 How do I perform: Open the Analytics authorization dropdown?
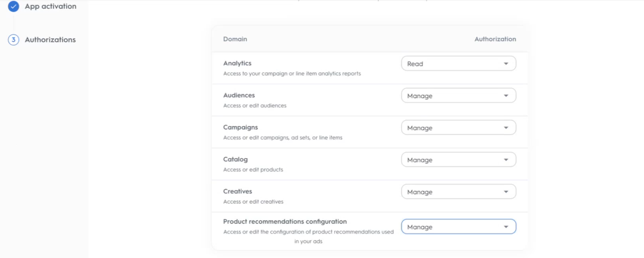coord(459,64)
